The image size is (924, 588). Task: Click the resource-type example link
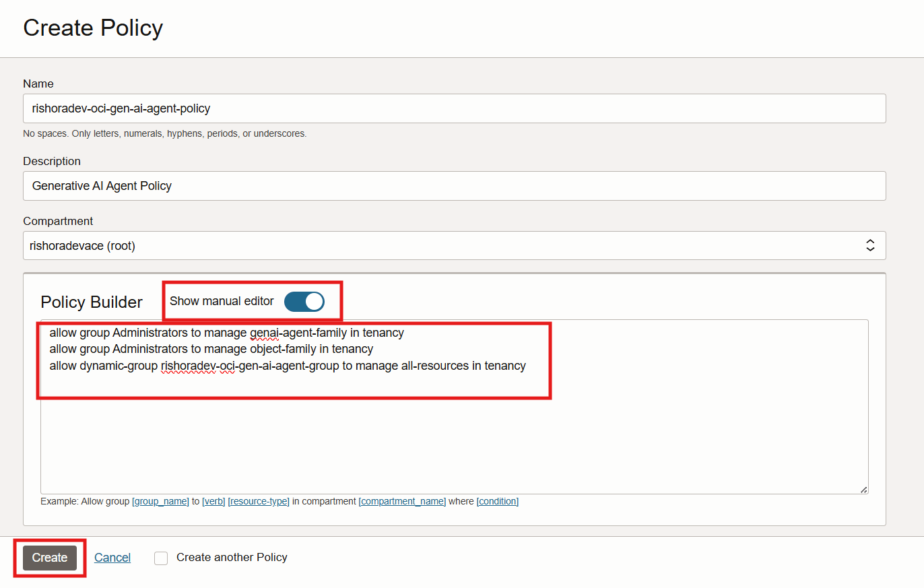[259, 501]
